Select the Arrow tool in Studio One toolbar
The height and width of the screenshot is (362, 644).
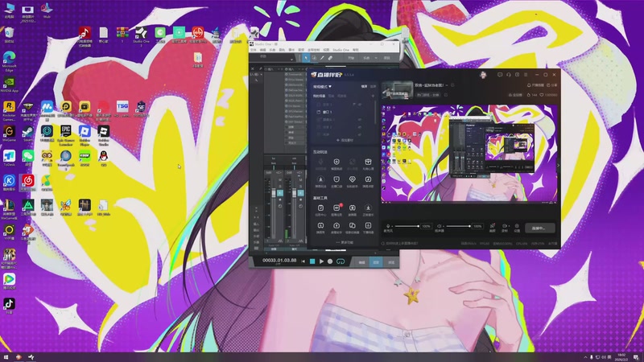[306, 58]
